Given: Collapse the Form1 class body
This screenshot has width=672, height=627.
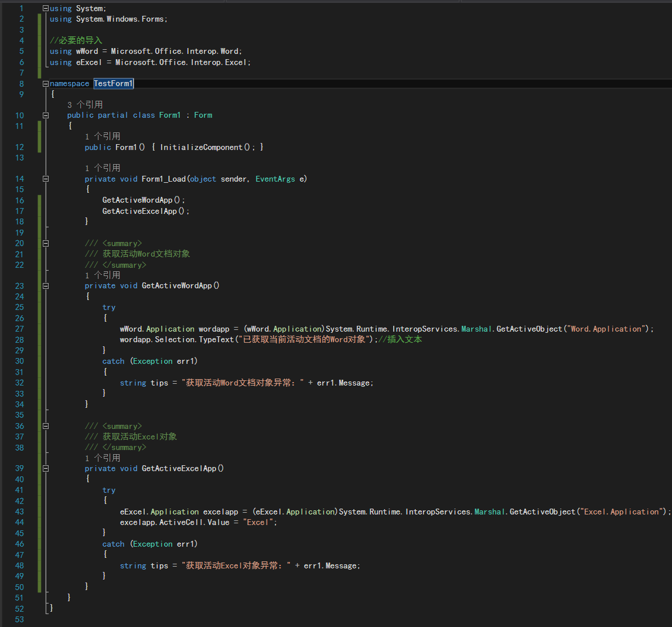Looking at the screenshot, I should coord(45,115).
